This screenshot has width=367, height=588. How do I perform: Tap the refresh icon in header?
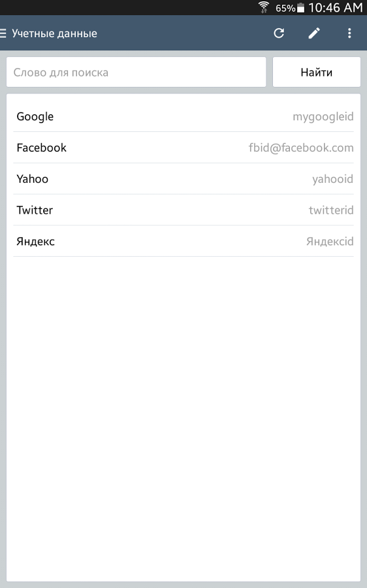pos(279,33)
